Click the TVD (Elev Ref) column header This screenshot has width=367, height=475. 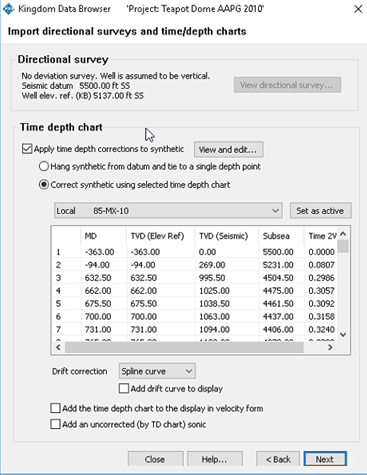click(161, 236)
